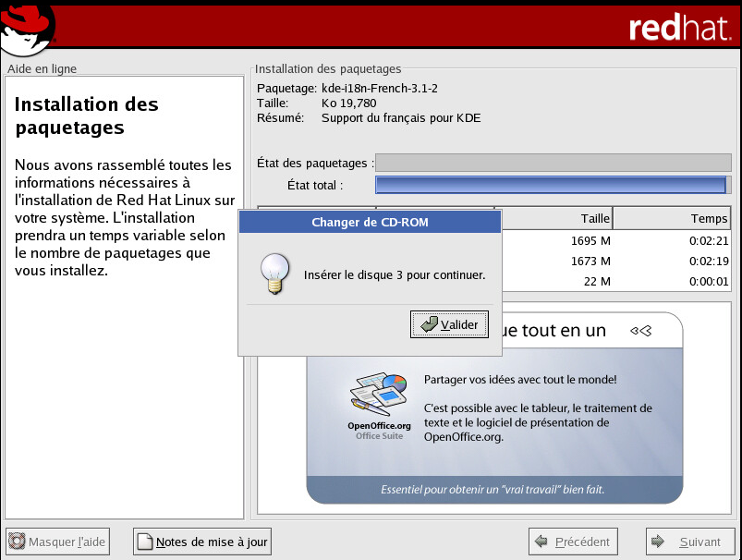Click the left arrow icon on Précédent
Image resolution: width=742 pixels, height=560 pixels.
coord(541,542)
